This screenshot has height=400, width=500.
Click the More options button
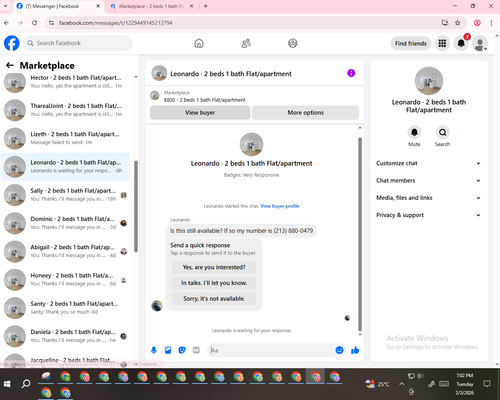click(x=305, y=113)
